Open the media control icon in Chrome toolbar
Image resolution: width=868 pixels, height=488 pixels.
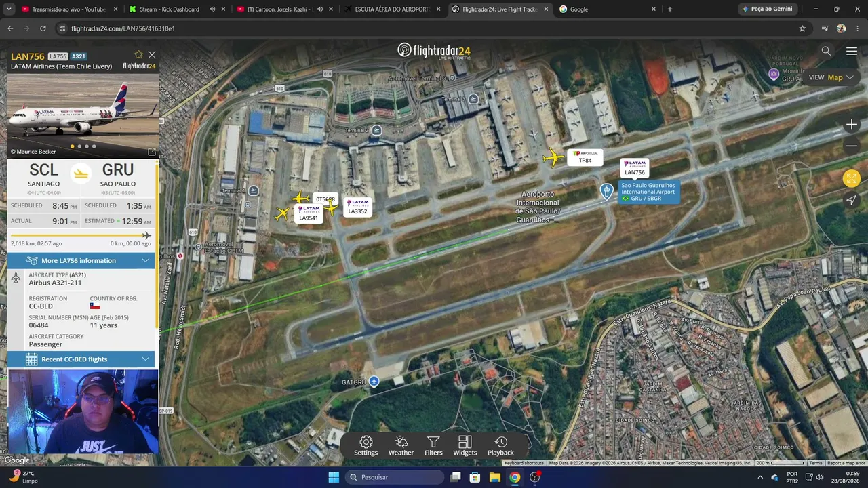(825, 28)
